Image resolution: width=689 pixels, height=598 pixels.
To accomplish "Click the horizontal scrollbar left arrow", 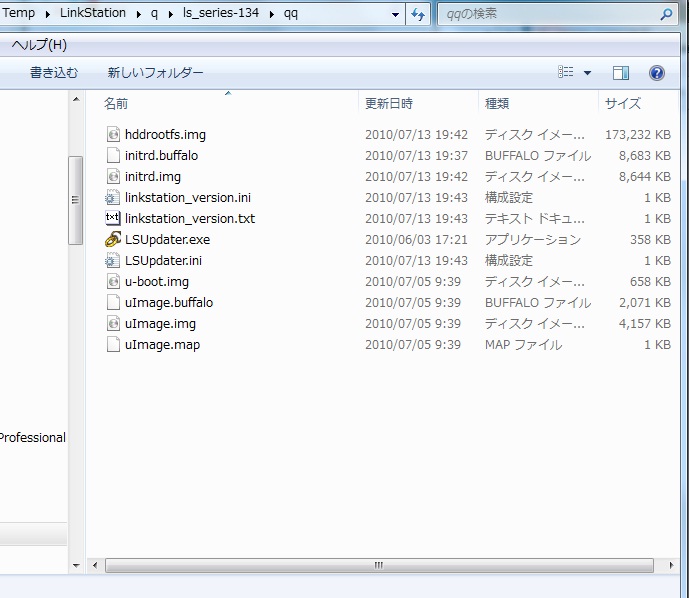I will pos(95,565).
